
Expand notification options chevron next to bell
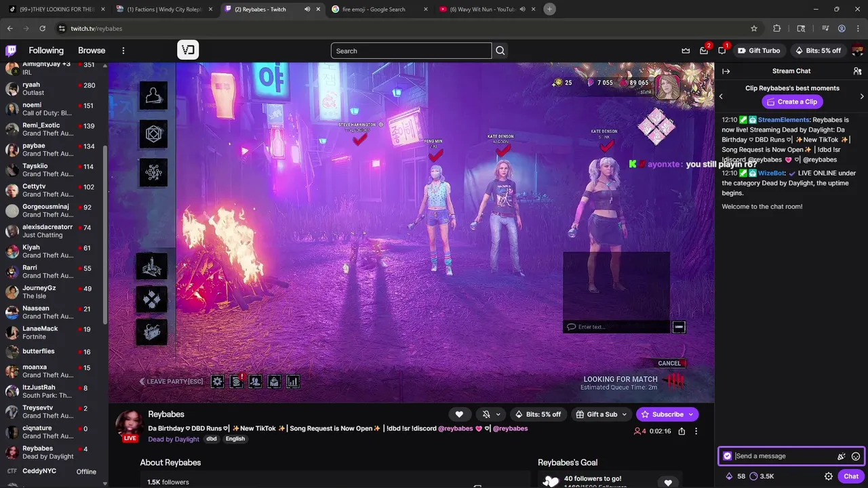click(498, 414)
